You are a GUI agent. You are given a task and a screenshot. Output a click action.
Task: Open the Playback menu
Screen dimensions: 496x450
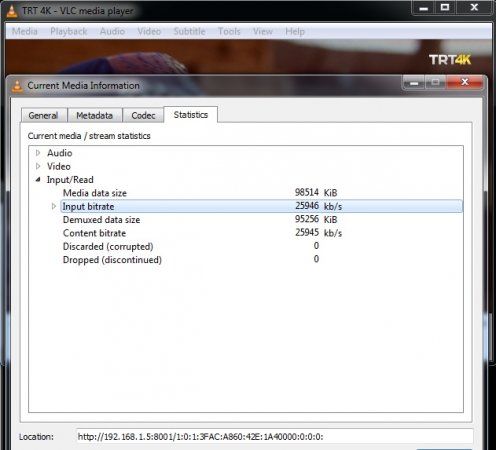(69, 31)
